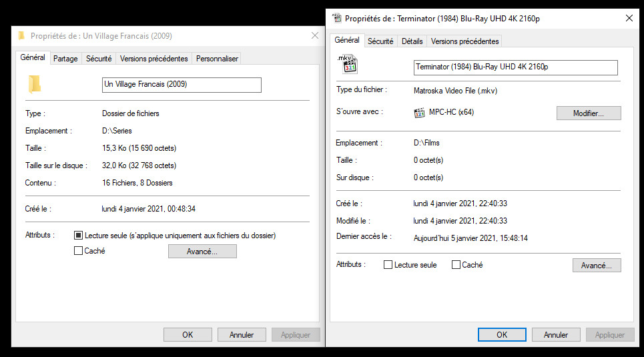Click Annuler in Village Francais window
The image size is (644, 357).
click(242, 335)
